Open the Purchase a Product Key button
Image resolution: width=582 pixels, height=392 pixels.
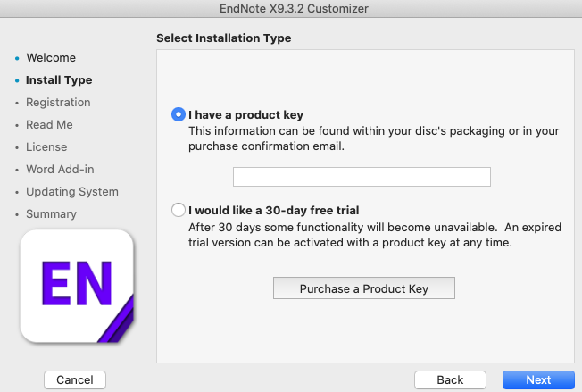tap(364, 288)
